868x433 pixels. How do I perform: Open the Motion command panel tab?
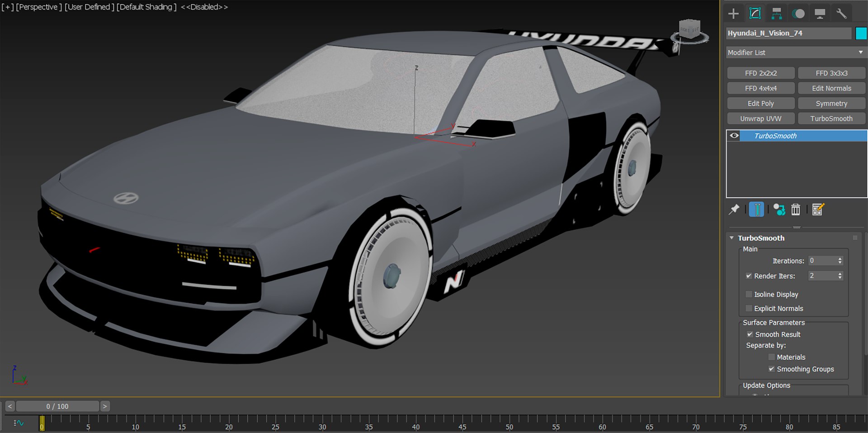tap(798, 14)
